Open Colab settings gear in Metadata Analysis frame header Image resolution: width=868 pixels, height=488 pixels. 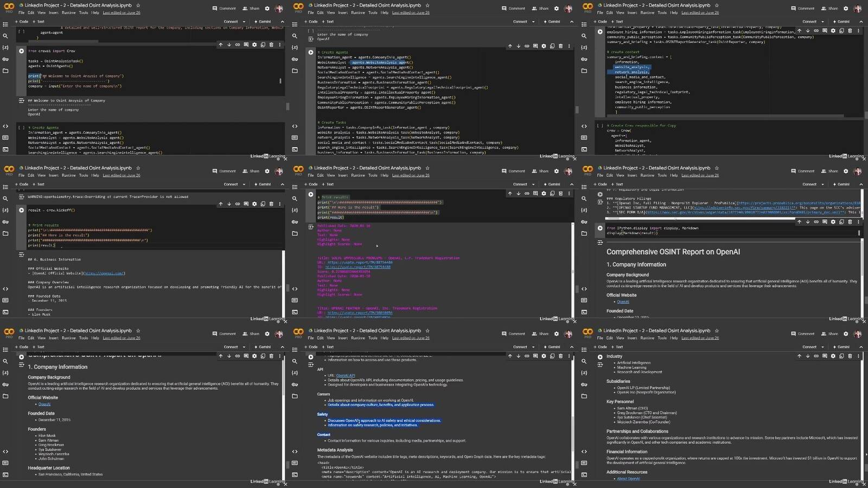pyautogui.click(x=556, y=334)
